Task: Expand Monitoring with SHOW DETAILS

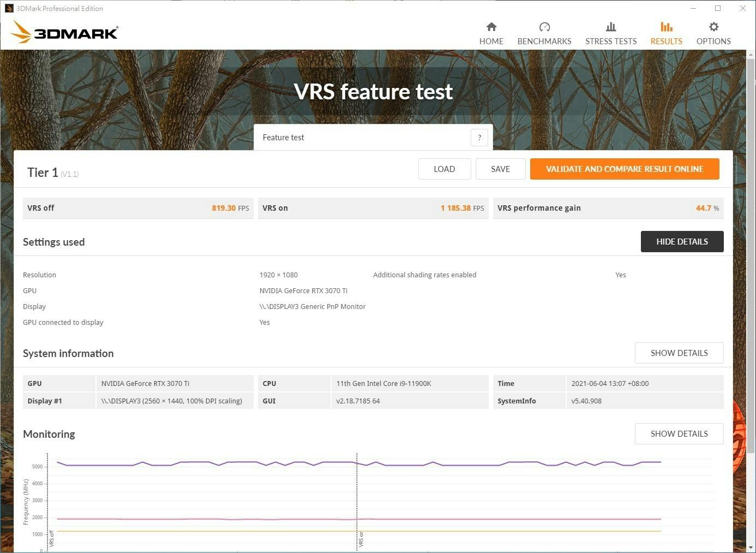Action: tap(679, 434)
